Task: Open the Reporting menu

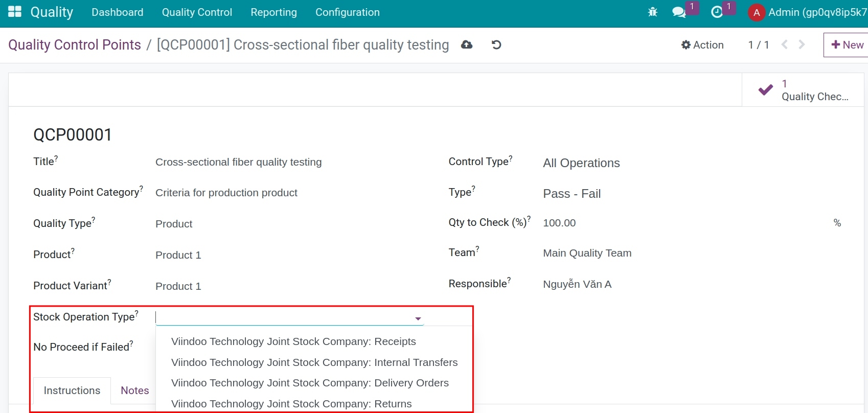Action: pyautogui.click(x=273, y=12)
